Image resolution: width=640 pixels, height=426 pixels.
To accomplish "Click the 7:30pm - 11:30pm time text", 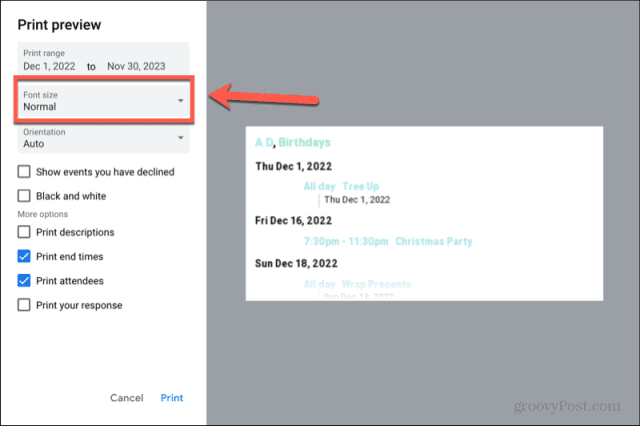I will (346, 241).
